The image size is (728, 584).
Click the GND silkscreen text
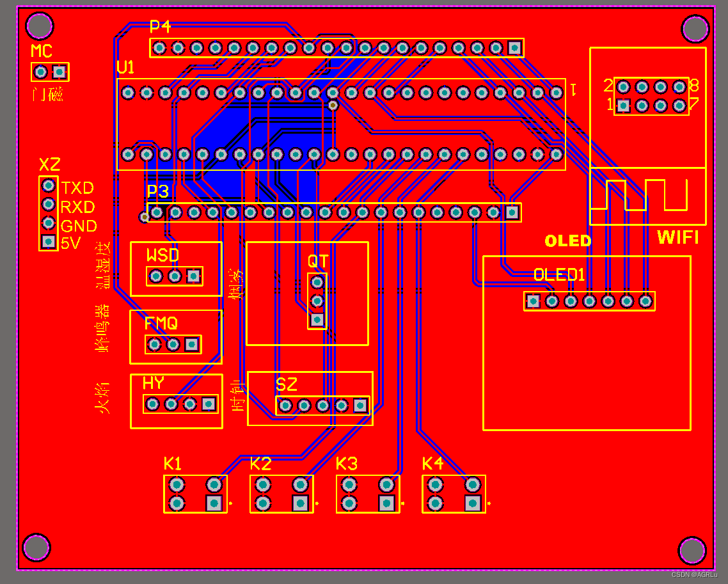[79, 226]
